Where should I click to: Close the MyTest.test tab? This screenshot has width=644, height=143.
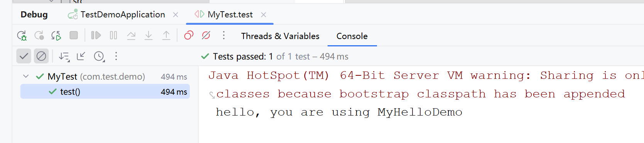click(264, 15)
